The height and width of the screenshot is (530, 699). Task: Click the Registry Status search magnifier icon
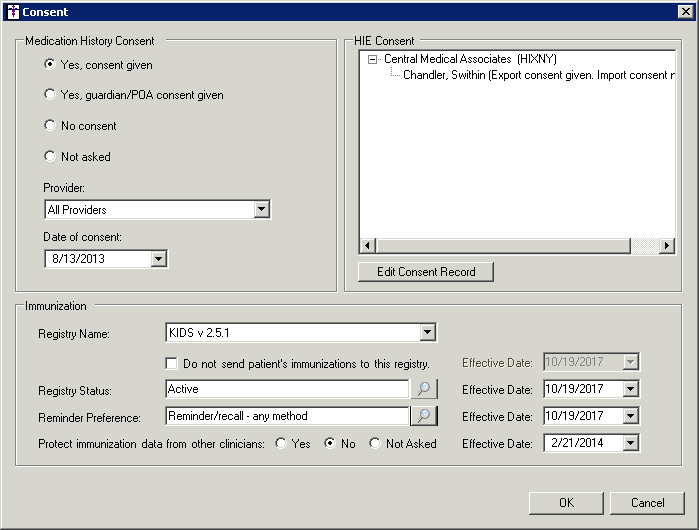tap(425, 389)
